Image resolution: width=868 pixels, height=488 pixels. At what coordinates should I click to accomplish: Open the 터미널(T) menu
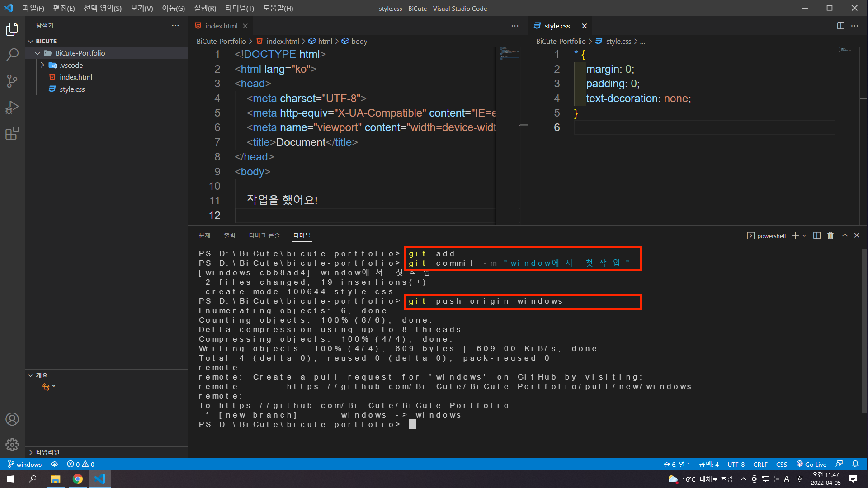[x=239, y=8]
